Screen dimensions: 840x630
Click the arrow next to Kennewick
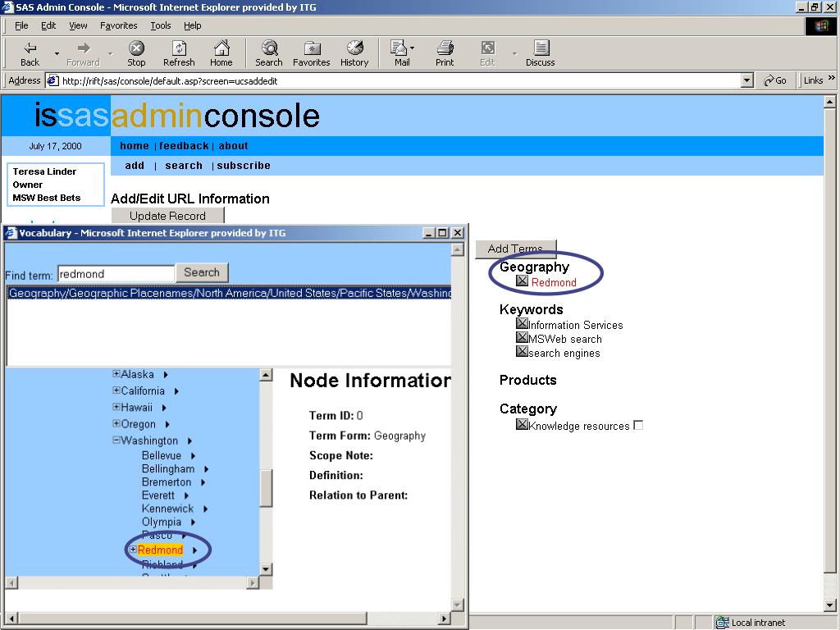click(x=205, y=509)
